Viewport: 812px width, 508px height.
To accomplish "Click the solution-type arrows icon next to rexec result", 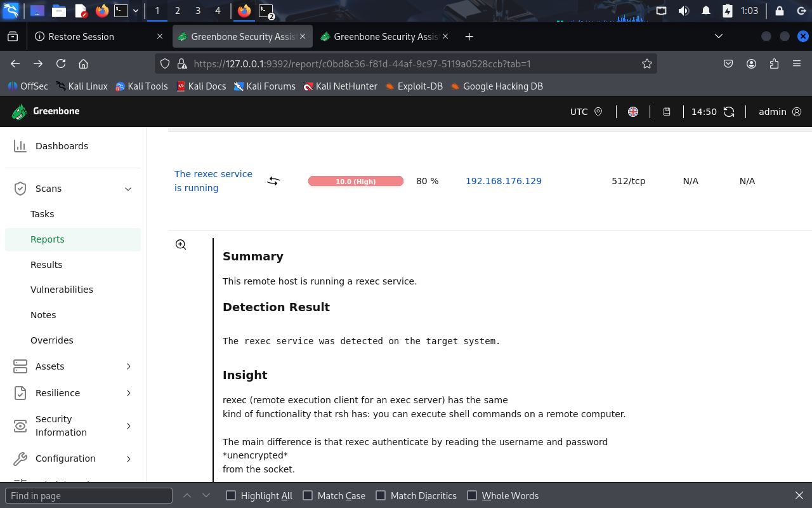I will [x=273, y=180].
